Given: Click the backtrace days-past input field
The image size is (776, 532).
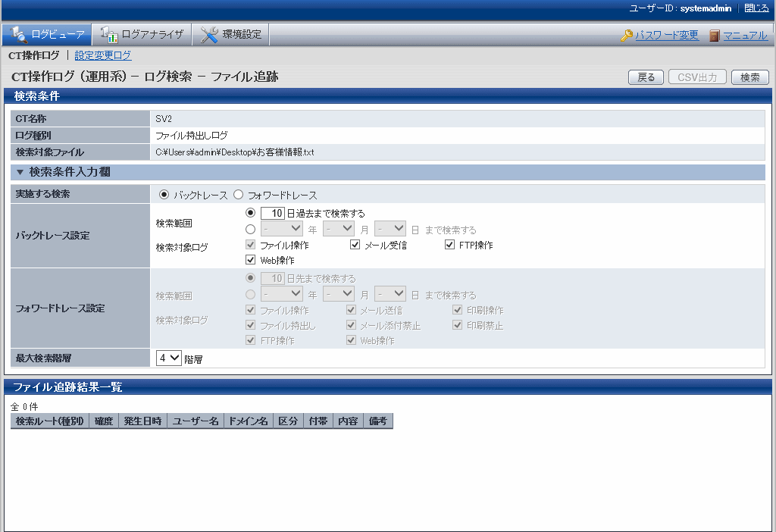Looking at the screenshot, I should coord(272,214).
